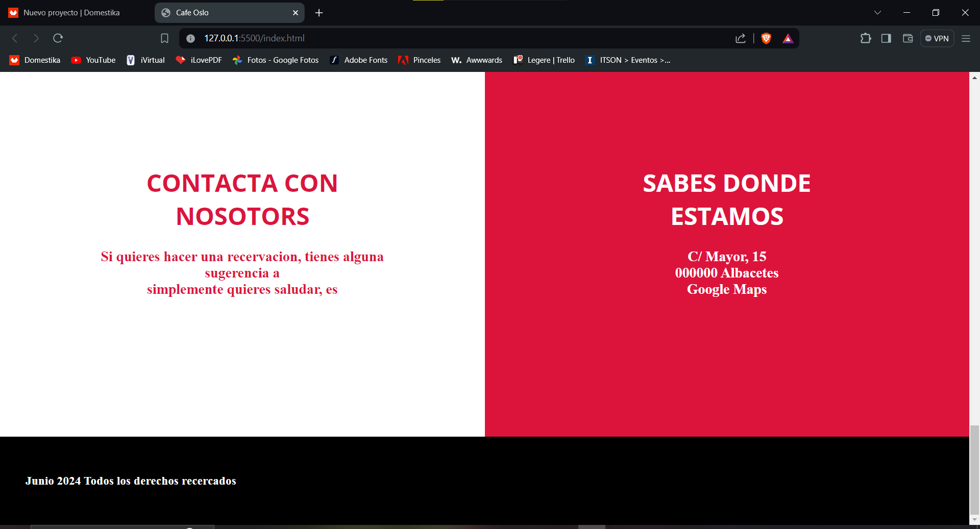The width and height of the screenshot is (980, 529).
Task: Click the CONTACTA CON NOSOTORS heading
Action: (242, 199)
